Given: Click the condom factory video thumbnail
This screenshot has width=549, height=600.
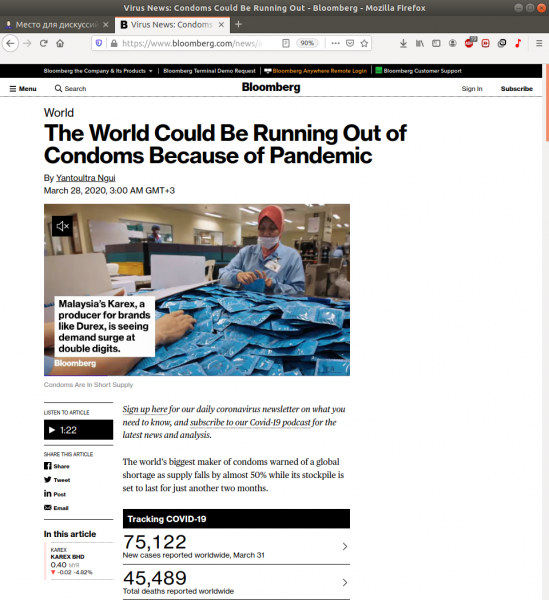Looking at the screenshot, I should (x=197, y=290).
